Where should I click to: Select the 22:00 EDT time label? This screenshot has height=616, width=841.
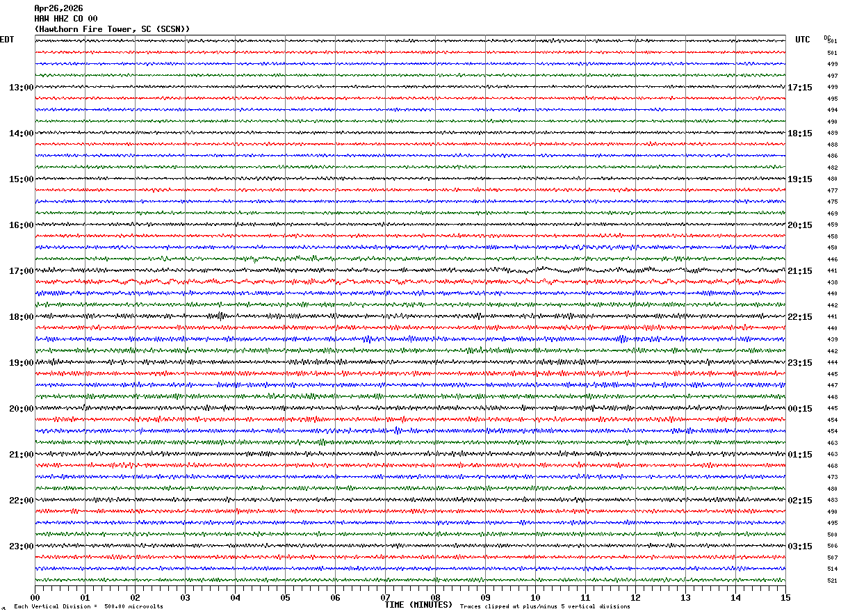[22, 501]
